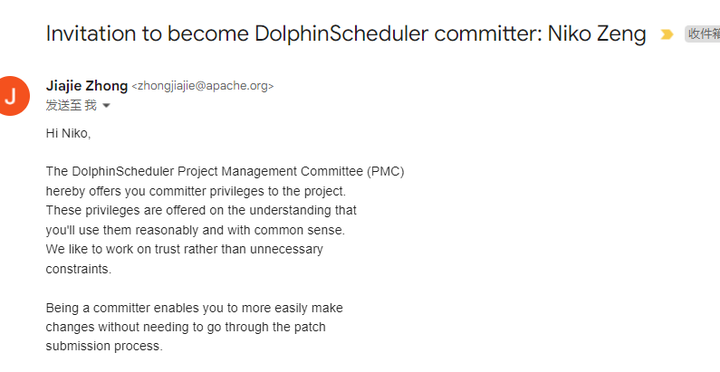Click the "These privileges are offered" line
720x372 pixels.
tap(201, 210)
